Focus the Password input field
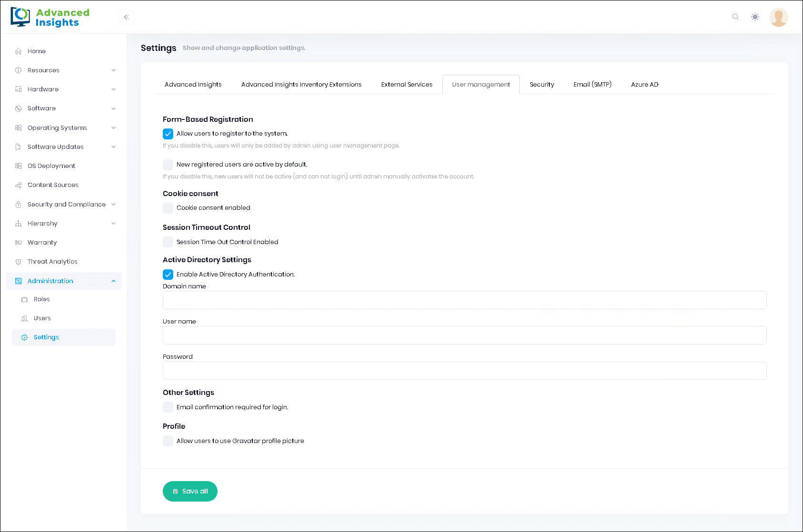The width and height of the screenshot is (803, 532). point(464,371)
